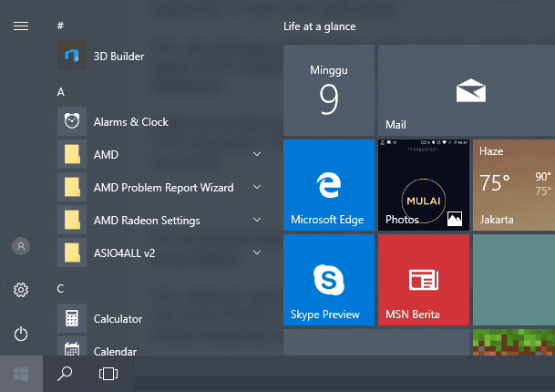Open the hamburger menu at top left
This screenshot has width=555, height=392.
point(21,26)
